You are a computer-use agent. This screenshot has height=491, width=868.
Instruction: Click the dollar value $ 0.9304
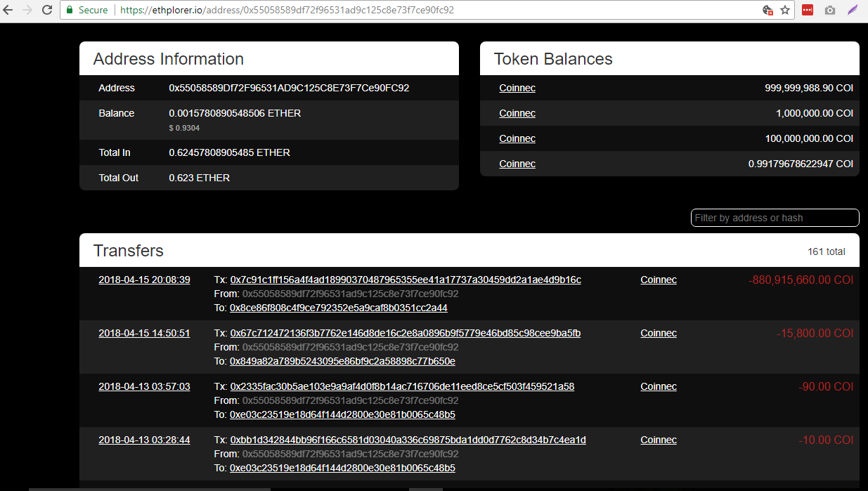184,128
